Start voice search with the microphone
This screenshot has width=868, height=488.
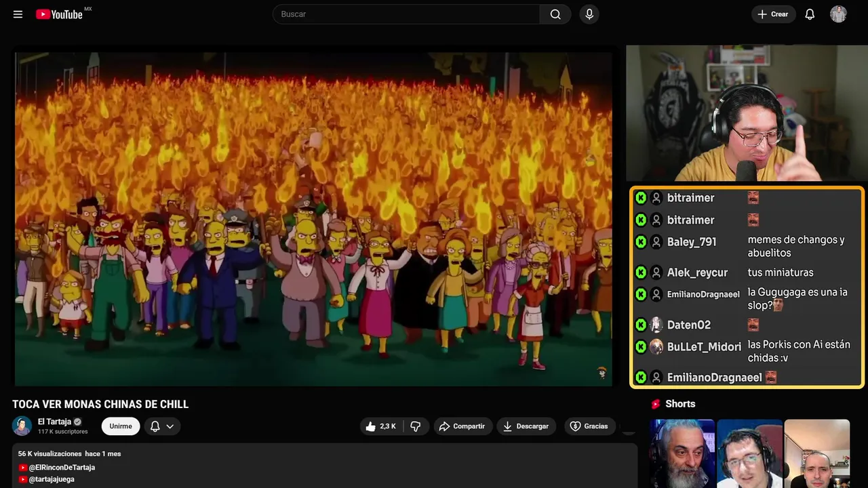point(589,14)
